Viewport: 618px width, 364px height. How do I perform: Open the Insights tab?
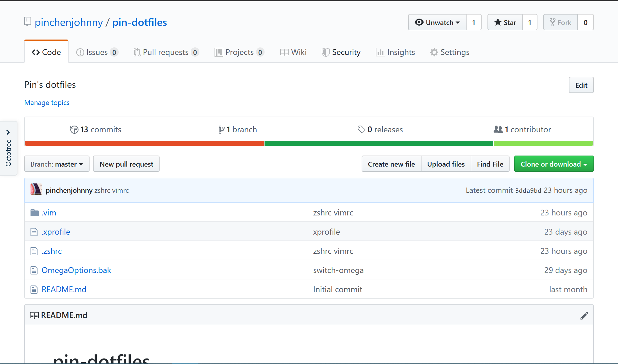pos(395,52)
